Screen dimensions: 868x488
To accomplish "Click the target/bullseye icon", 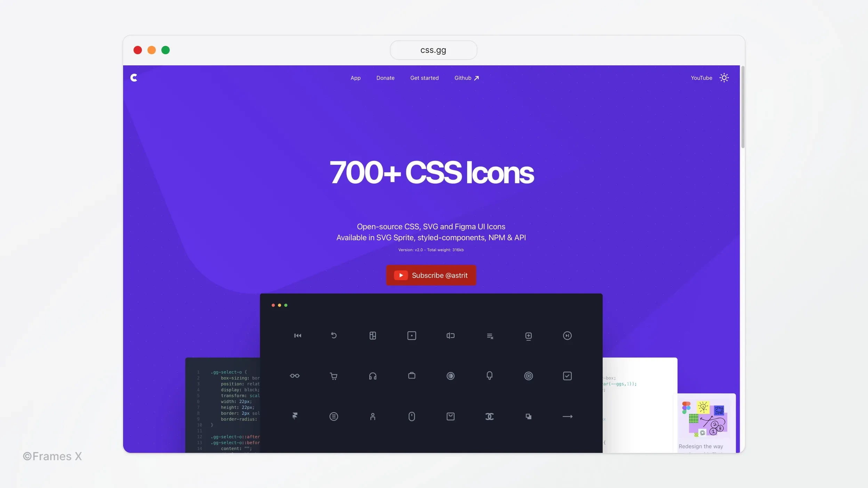I will point(528,375).
